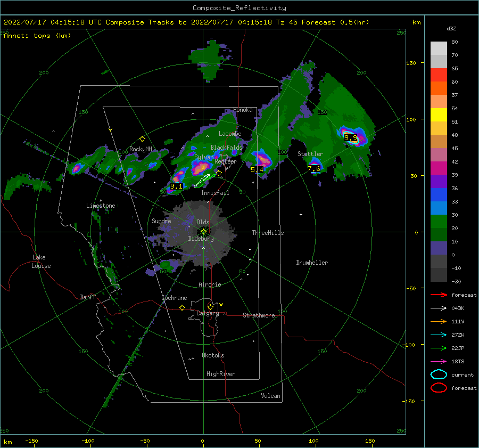Click the Blackfalds city label

(226, 148)
